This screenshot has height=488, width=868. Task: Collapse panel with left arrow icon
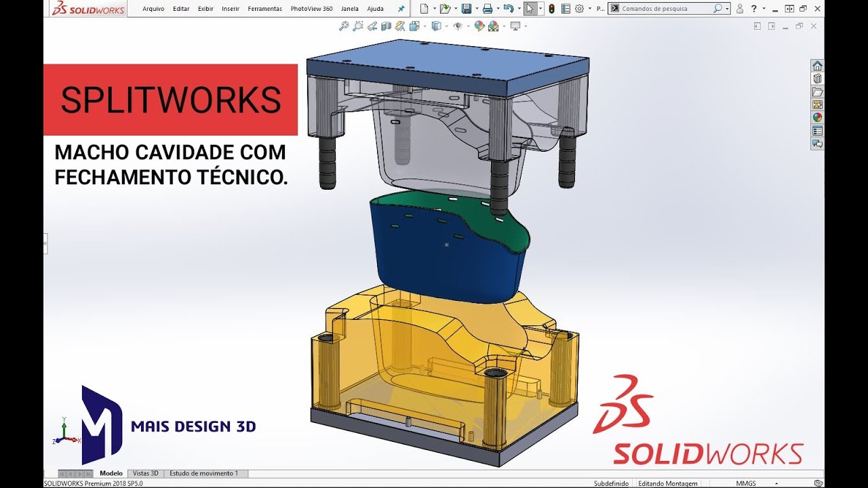757,26
